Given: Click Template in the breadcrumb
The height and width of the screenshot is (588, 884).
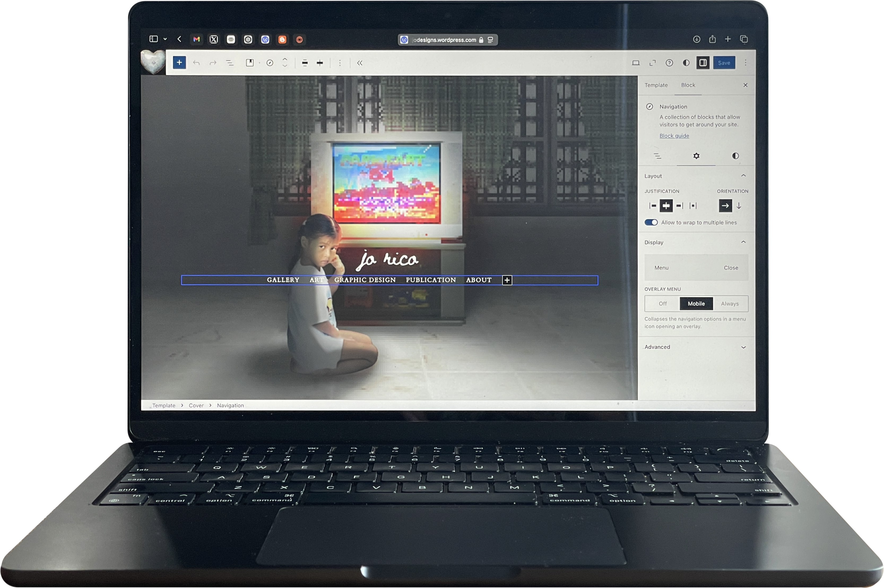Looking at the screenshot, I should pyautogui.click(x=164, y=406).
